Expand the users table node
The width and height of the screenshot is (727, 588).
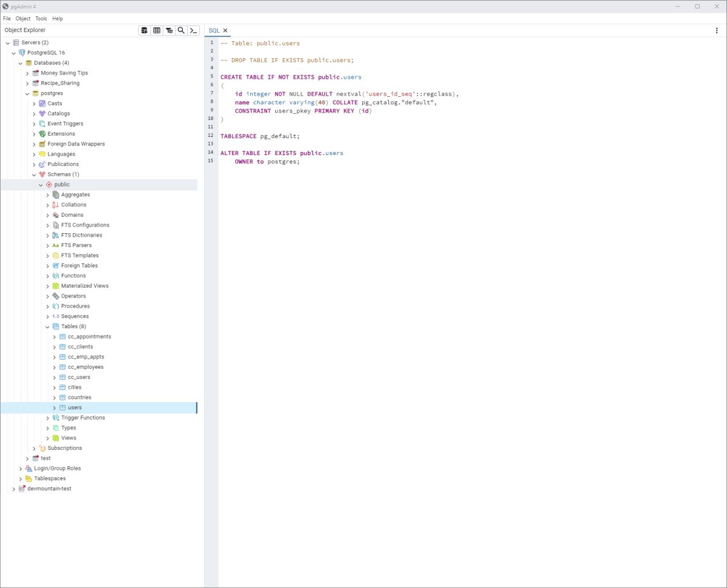(x=54, y=408)
